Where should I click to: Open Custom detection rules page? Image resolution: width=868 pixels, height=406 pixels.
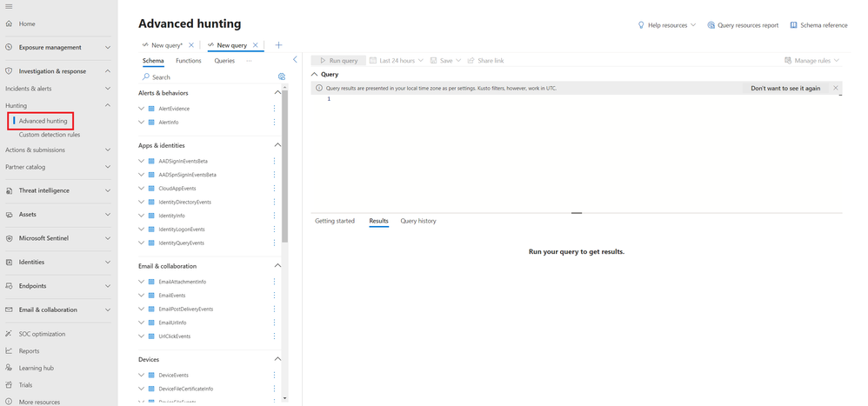(50, 135)
